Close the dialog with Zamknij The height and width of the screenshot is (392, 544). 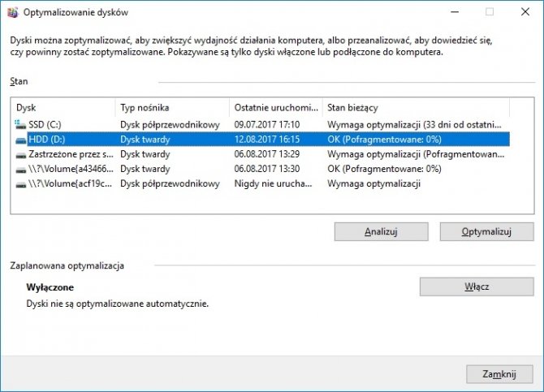[x=499, y=374]
